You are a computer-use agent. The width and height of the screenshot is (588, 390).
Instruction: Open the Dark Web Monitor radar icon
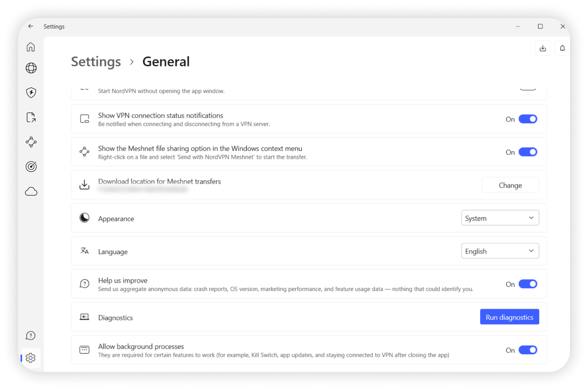tap(31, 167)
